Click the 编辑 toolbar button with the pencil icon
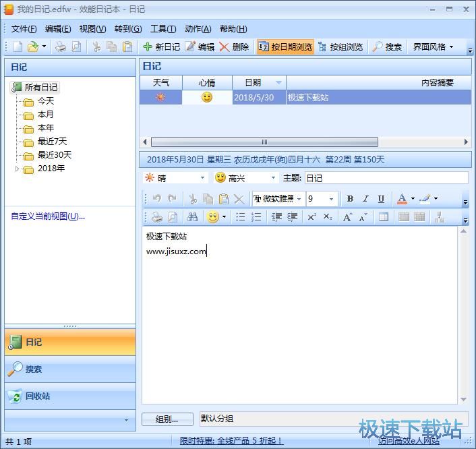The height and width of the screenshot is (449, 476). click(x=200, y=47)
